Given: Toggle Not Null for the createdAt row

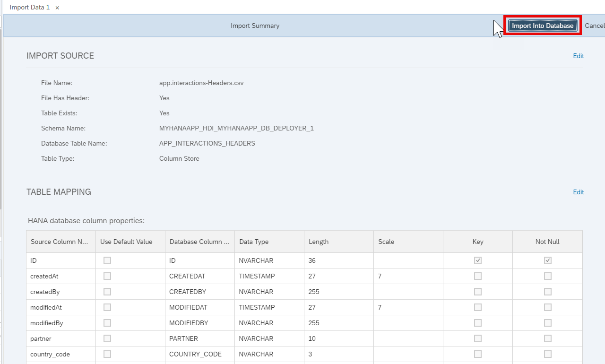Looking at the screenshot, I should point(547,276).
